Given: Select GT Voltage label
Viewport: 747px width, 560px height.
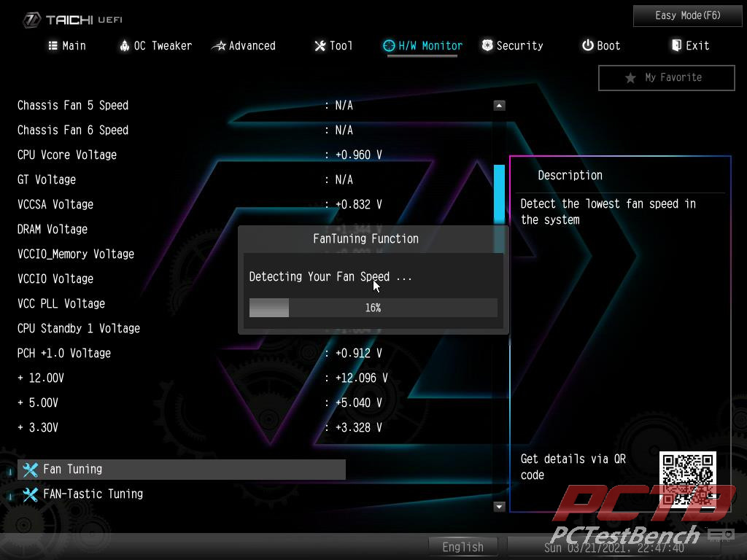Looking at the screenshot, I should pos(47,179).
